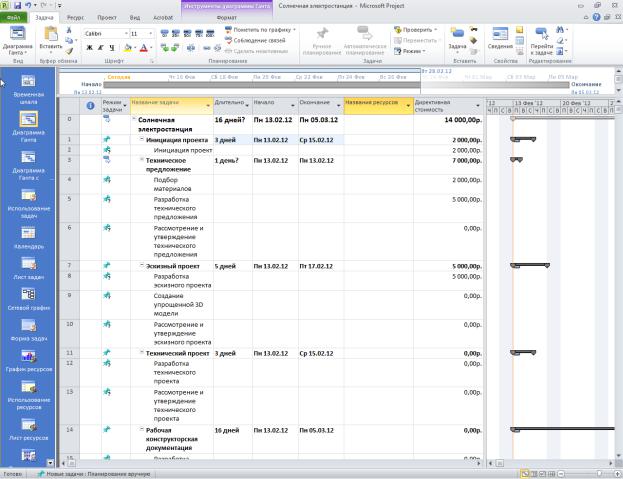Open Лист ресурсов in the view bar
This screenshot has width=623, height=479.
pyautogui.click(x=28, y=430)
